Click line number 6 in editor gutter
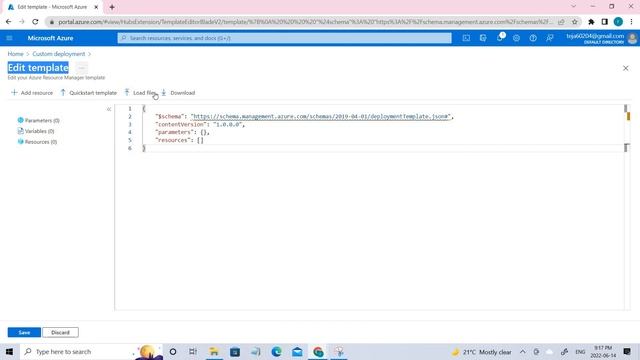The image size is (640, 360). [x=130, y=148]
